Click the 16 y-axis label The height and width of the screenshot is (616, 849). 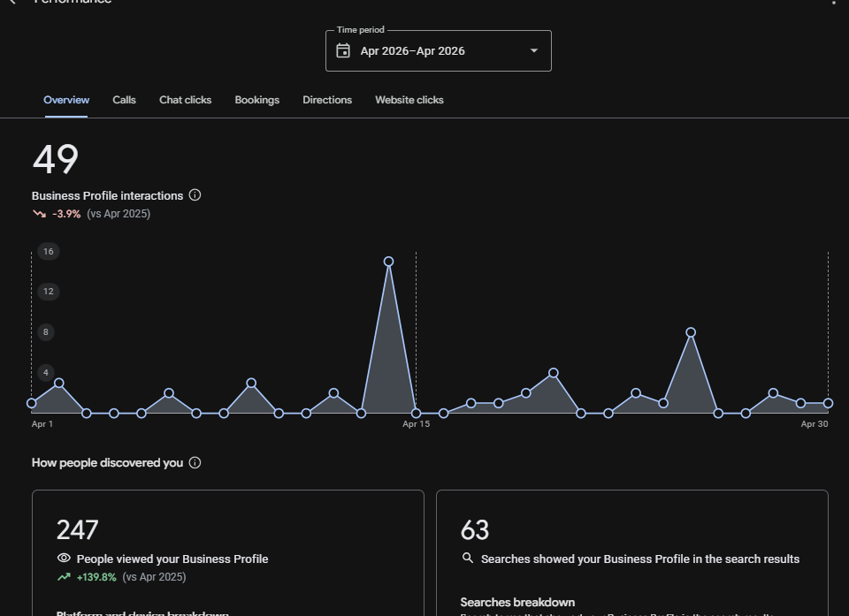(x=48, y=251)
